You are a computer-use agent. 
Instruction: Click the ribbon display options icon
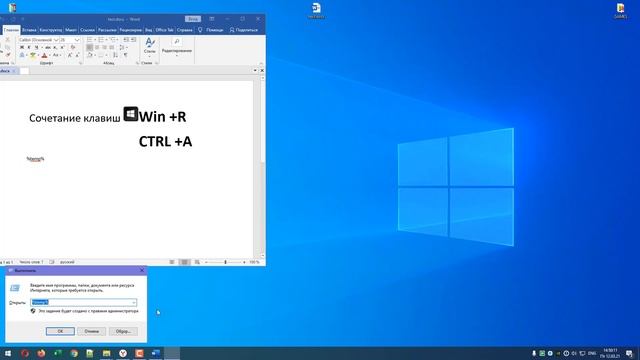[x=211, y=19]
